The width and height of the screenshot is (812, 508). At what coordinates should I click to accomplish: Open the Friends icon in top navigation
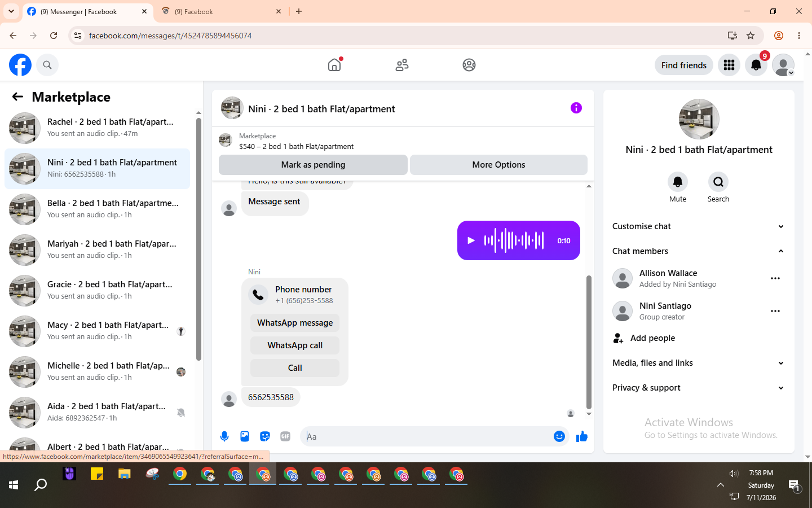(x=402, y=65)
